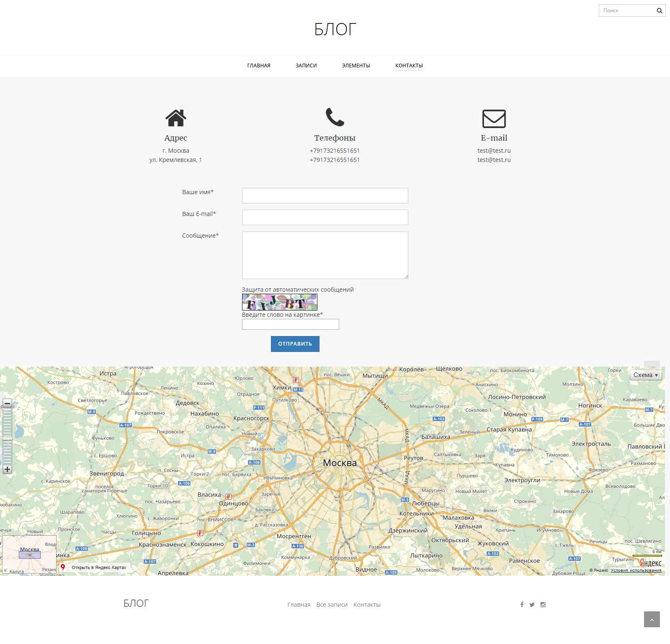Zoom out the map with minus button
The height and width of the screenshot is (644, 670).
pyautogui.click(x=7, y=403)
